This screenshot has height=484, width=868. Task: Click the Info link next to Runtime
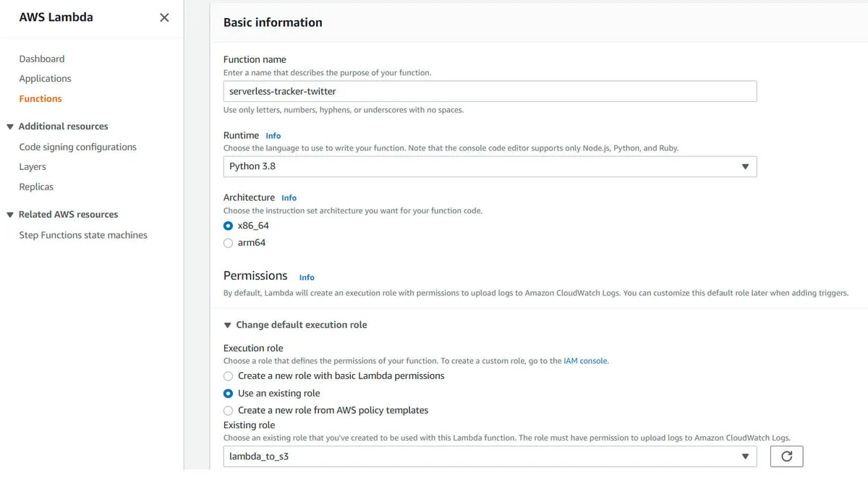(273, 136)
